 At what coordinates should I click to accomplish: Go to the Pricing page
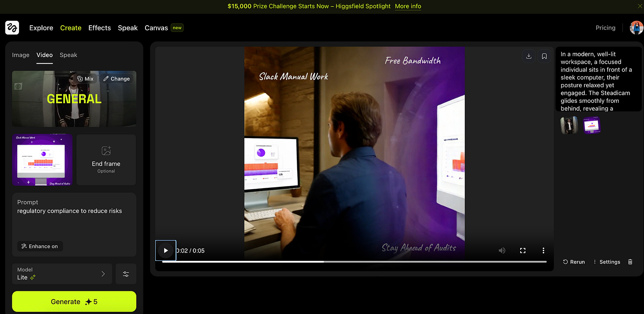pos(606,27)
